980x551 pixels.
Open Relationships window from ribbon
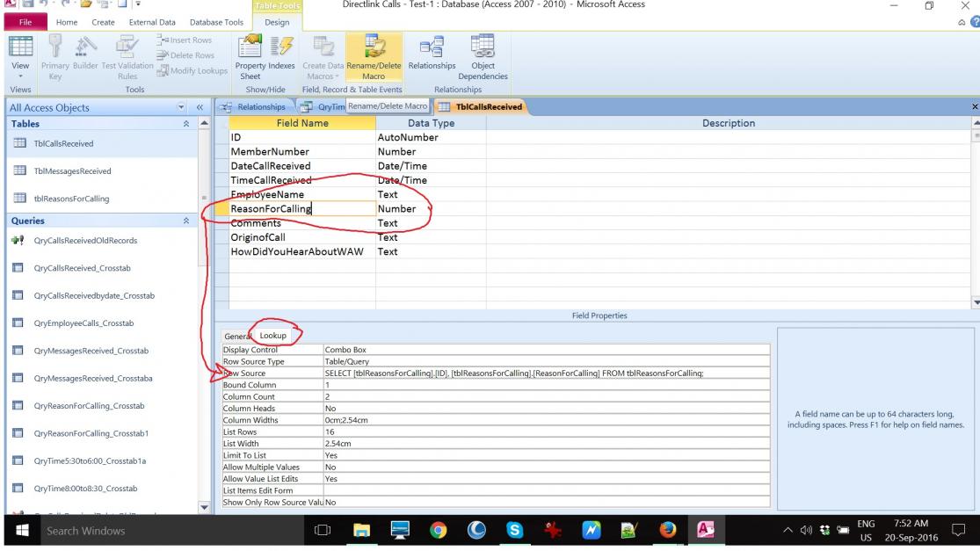[432, 53]
